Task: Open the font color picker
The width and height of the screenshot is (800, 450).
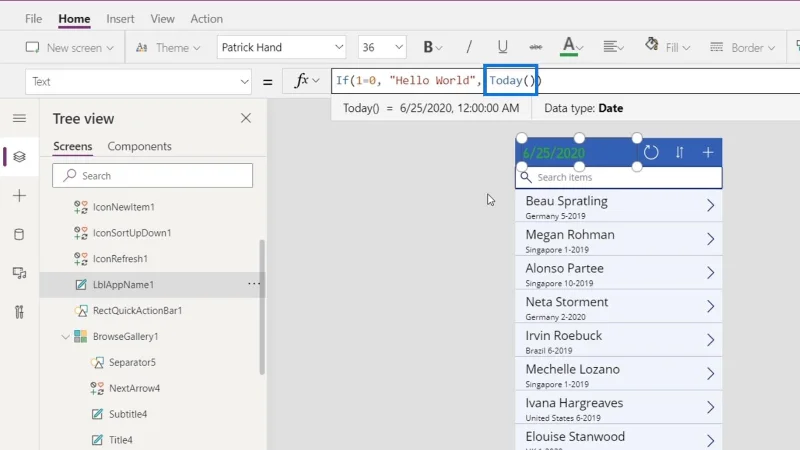Action: [571, 47]
